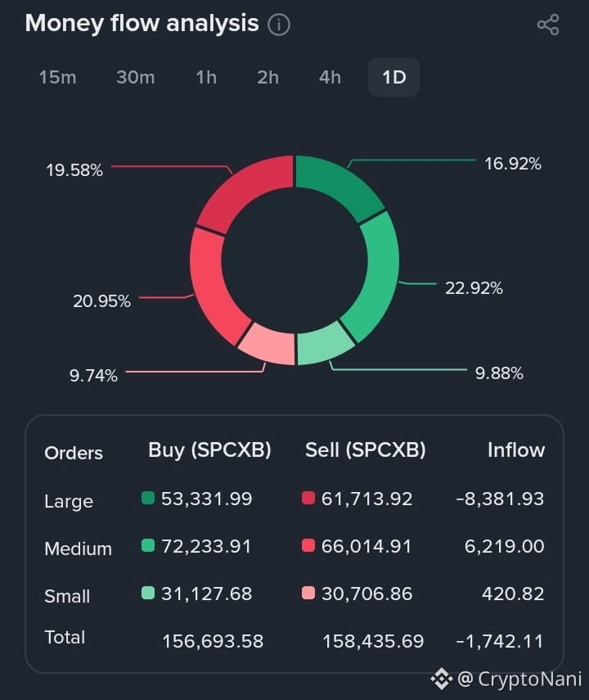
Task: Select the 1D timeframe tab
Action: [393, 77]
